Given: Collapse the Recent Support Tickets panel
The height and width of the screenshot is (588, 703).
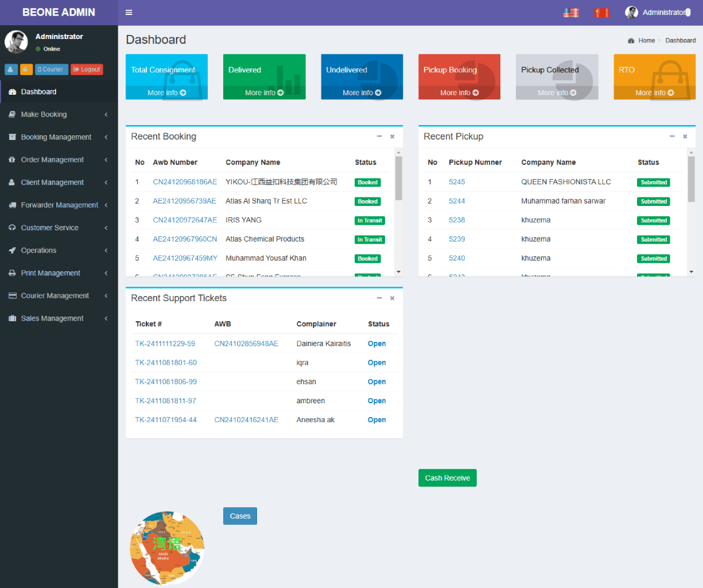Looking at the screenshot, I should click(379, 298).
